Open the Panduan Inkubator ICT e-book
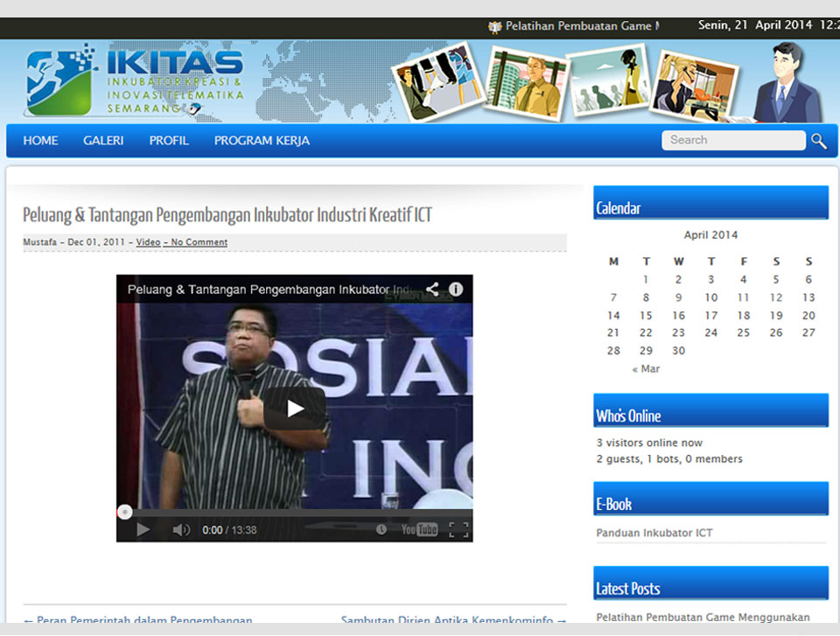 point(654,533)
